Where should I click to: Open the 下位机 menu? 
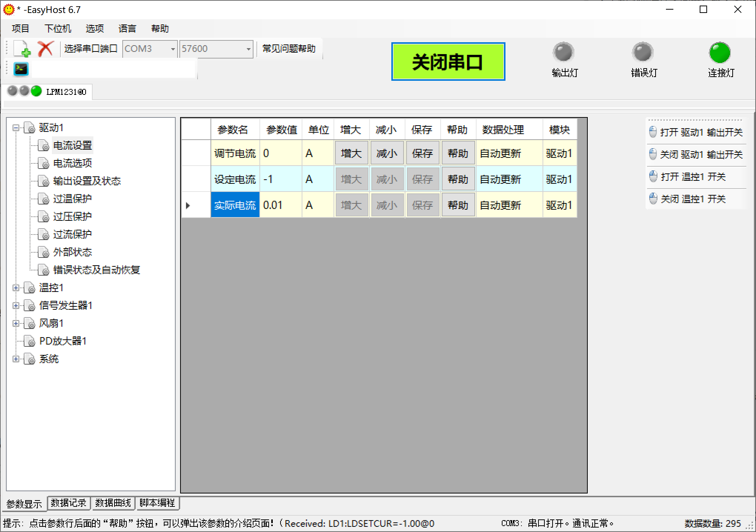pos(57,29)
